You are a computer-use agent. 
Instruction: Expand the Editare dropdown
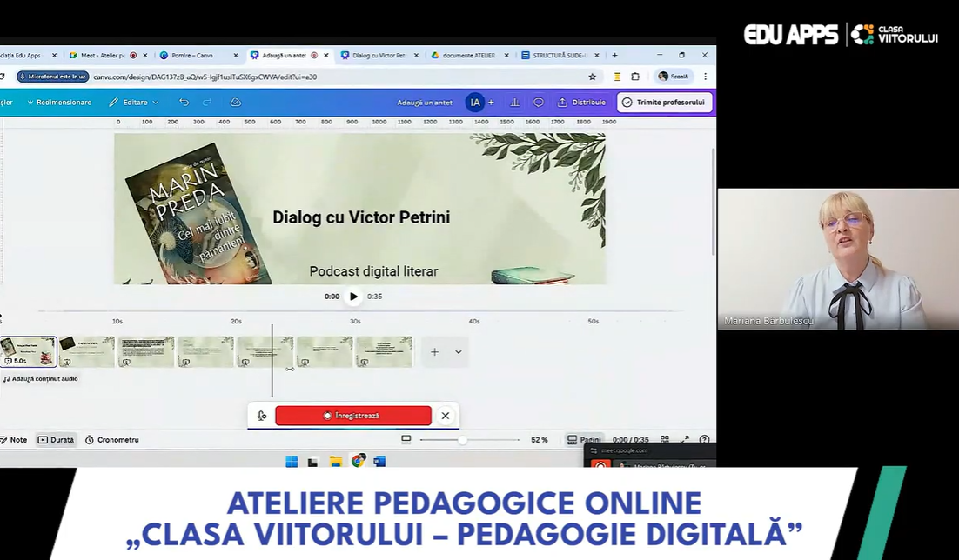pyautogui.click(x=134, y=102)
